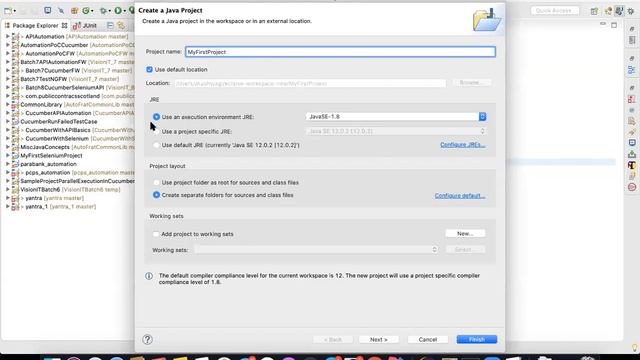The image size is (640, 360).
Task: Click the red circular icon at bottom of right trim
Action: coord(632,187)
